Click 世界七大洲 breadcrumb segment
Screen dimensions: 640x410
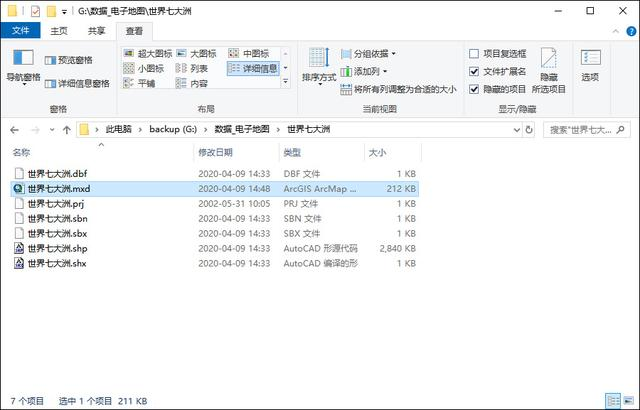point(308,130)
